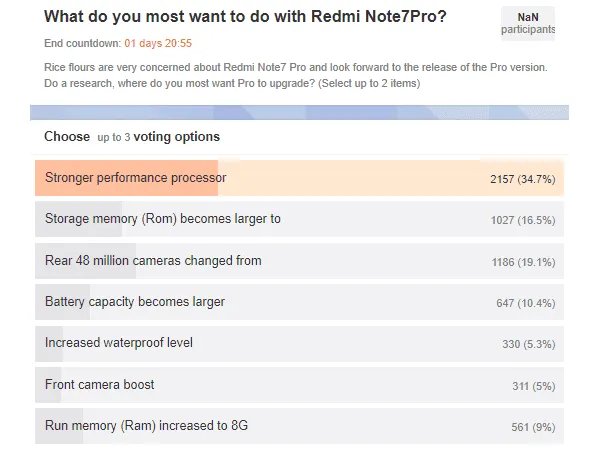Click the Choose voting options header

132,136
